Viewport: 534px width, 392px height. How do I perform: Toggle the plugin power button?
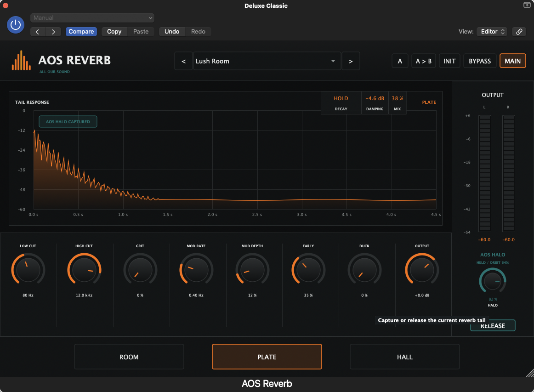pyautogui.click(x=16, y=24)
